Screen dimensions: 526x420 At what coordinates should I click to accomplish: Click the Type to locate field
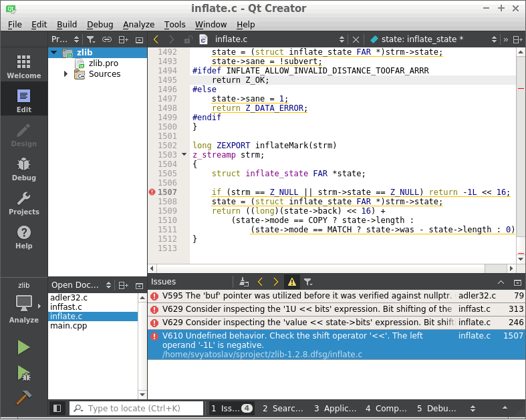click(x=136, y=408)
